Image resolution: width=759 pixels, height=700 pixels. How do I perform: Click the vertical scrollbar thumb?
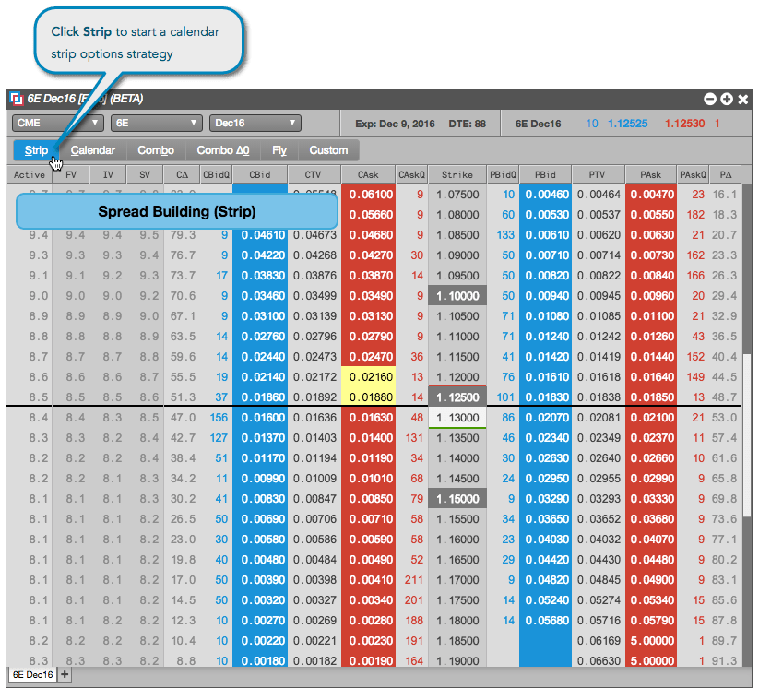click(747, 435)
